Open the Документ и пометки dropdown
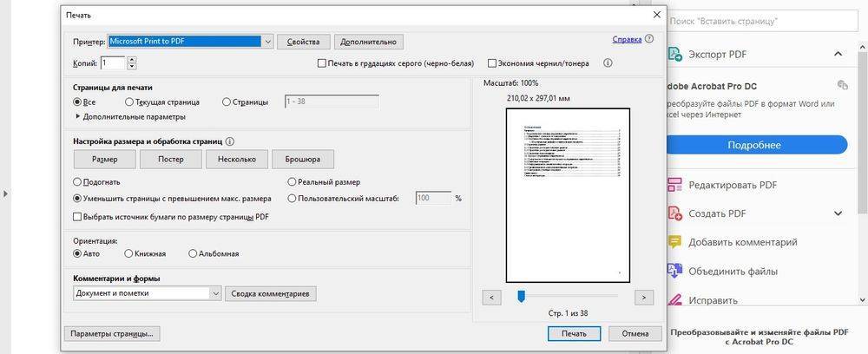This screenshot has width=868, height=354. (215, 294)
